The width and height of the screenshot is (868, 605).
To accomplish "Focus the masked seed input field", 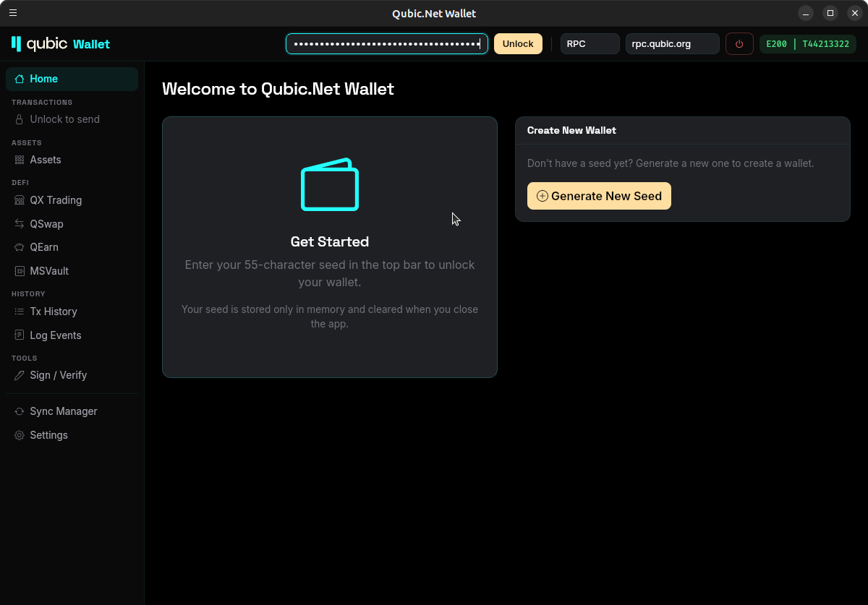I will coord(386,44).
